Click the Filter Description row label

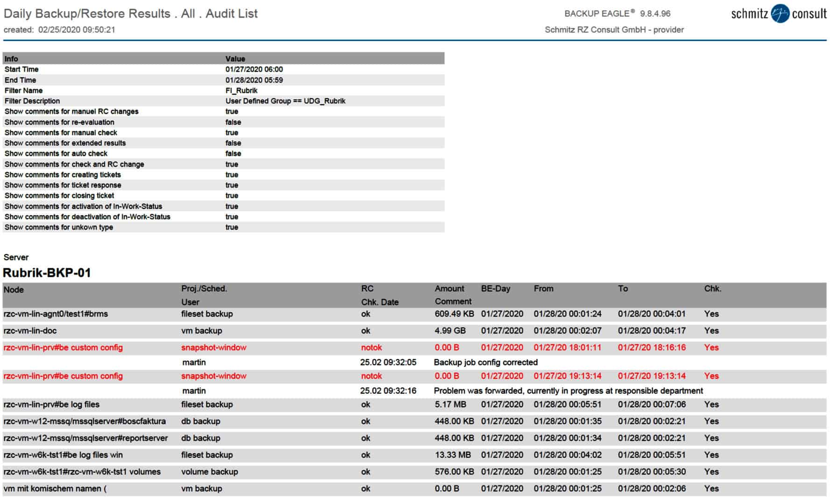[x=32, y=101]
